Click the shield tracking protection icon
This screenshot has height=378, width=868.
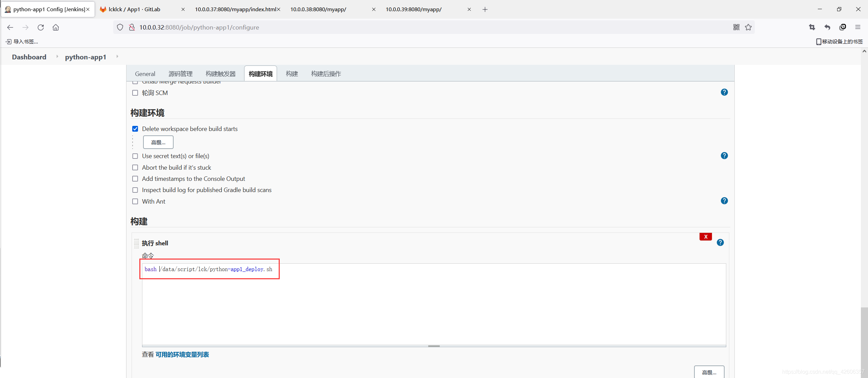(120, 27)
